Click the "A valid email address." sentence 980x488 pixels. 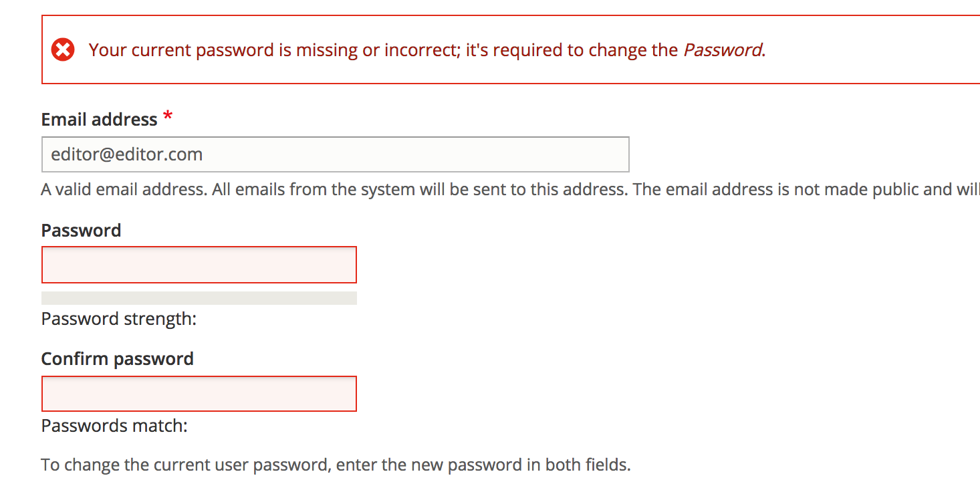click(124, 190)
